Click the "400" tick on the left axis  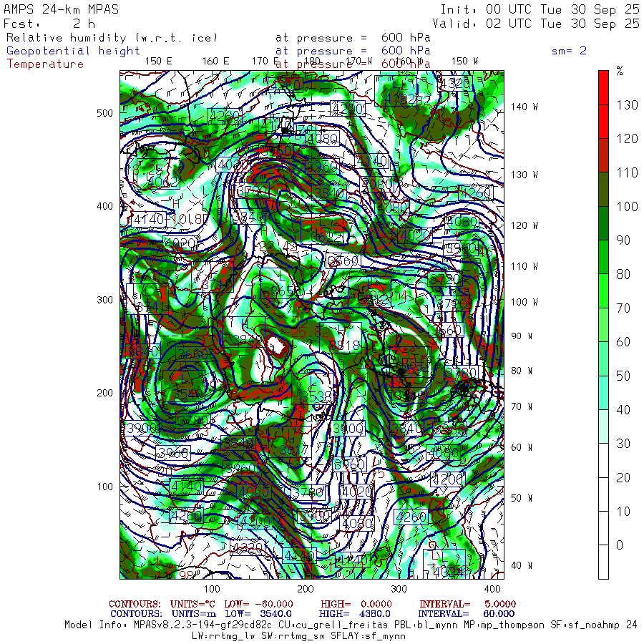click(104, 206)
